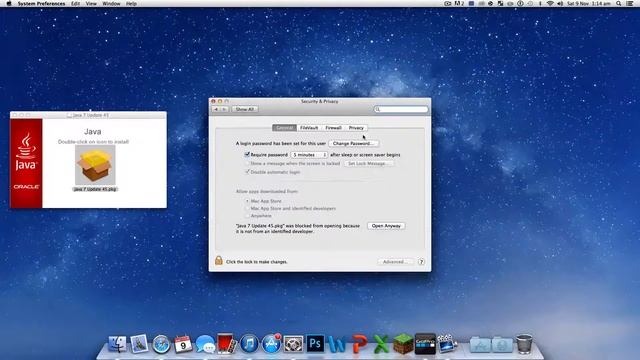
Task: Open Notification Center menu bar icon
Action: pos(630,3)
